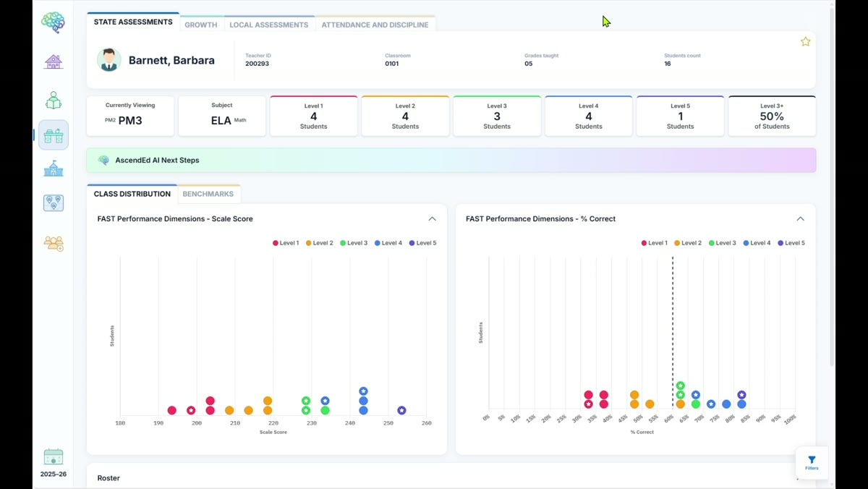This screenshot has width=868, height=489.
Task: Switch currently viewing to PM2
Action: click(x=110, y=120)
